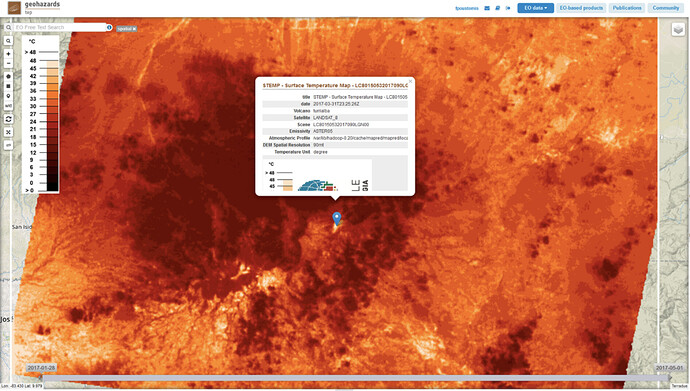Image resolution: width=690 pixels, height=391 pixels.
Task: Click the left handle of the time slider
Action: pyautogui.click(x=41, y=378)
